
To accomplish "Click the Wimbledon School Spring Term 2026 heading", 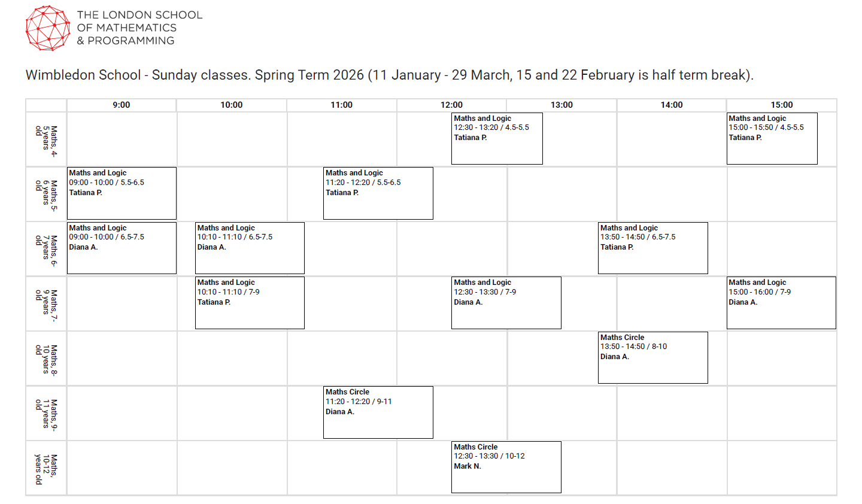I will [389, 75].
